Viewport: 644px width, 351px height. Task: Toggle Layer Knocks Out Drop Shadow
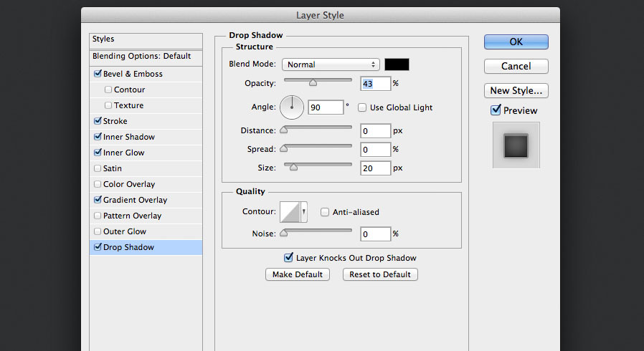point(288,258)
